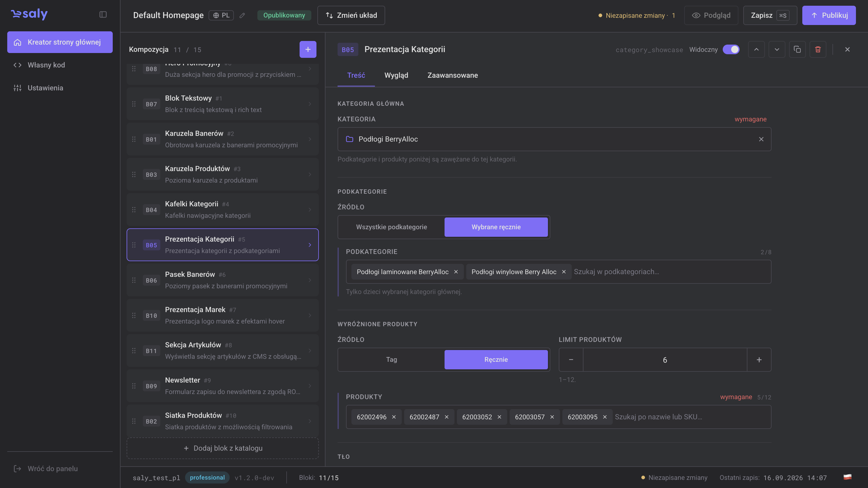This screenshot has height=488, width=868.
Task: Expand the Pasek Banerów block chevron
Action: pos(310,280)
